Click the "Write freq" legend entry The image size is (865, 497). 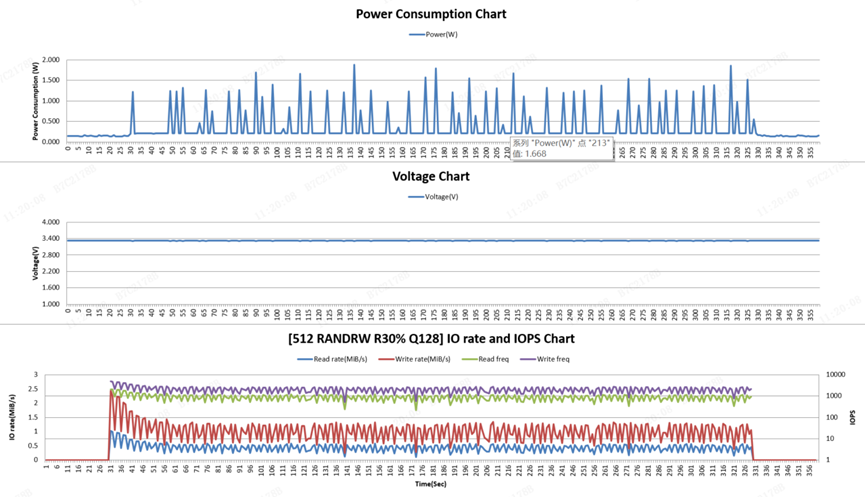[x=545, y=359]
